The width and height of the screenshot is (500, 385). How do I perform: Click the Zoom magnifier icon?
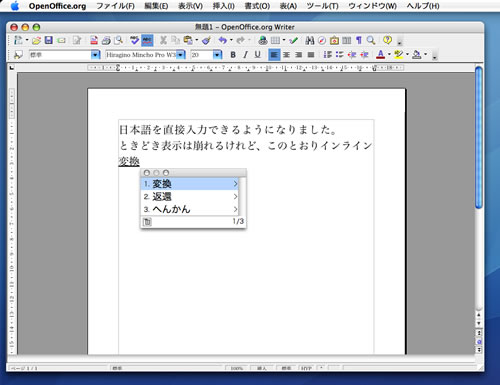[x=371, y=40]
